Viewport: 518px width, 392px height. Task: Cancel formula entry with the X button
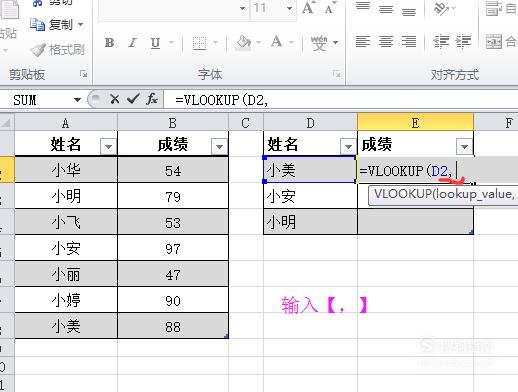click(x=114, y=99)
